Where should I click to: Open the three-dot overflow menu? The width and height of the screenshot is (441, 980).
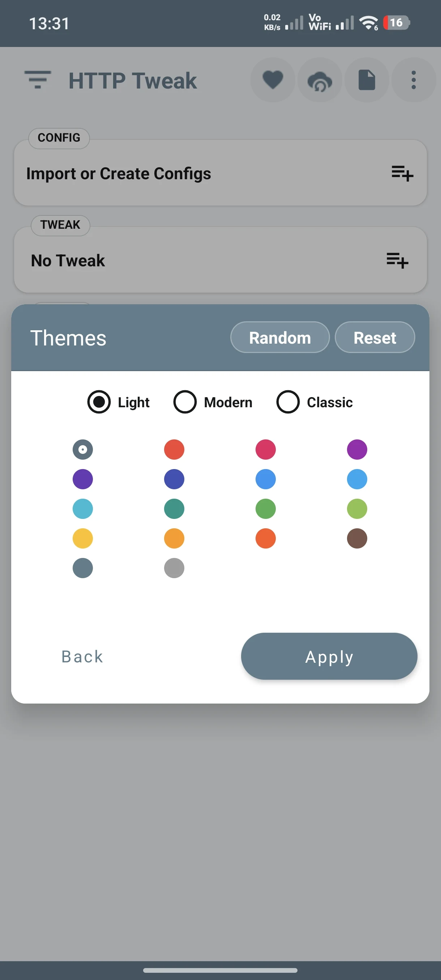pos(414,80)
